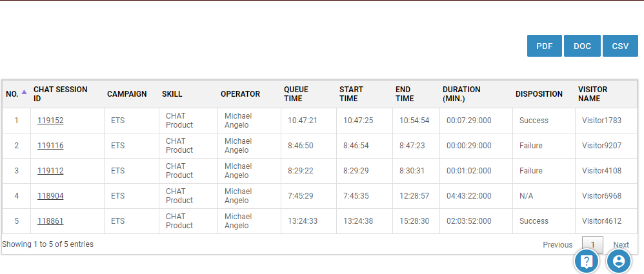The height and width of the screenshot is (274, 644).
Task: Open the user profile icon
Action: pyautogui.click(x=619, y=261)
